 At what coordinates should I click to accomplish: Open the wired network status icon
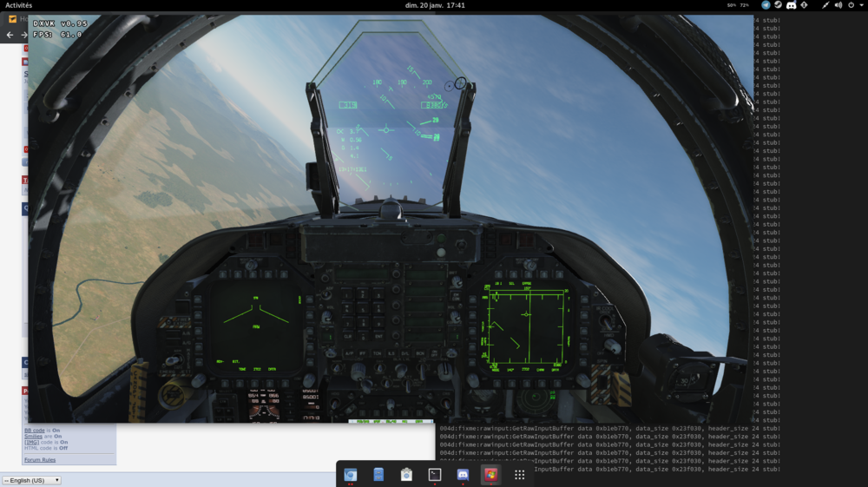pos(825,5)
